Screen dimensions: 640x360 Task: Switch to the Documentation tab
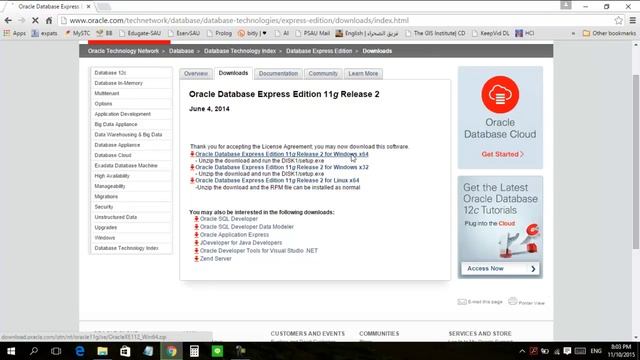(278, 73)
